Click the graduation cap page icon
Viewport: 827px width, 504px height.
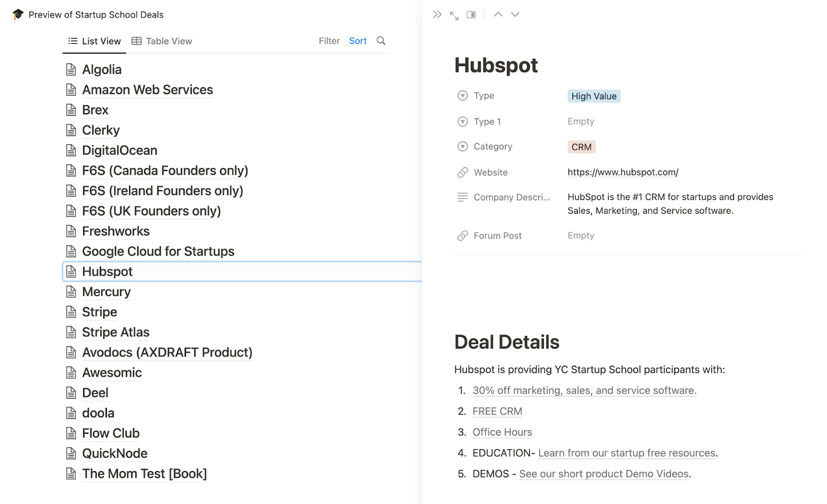18,14
